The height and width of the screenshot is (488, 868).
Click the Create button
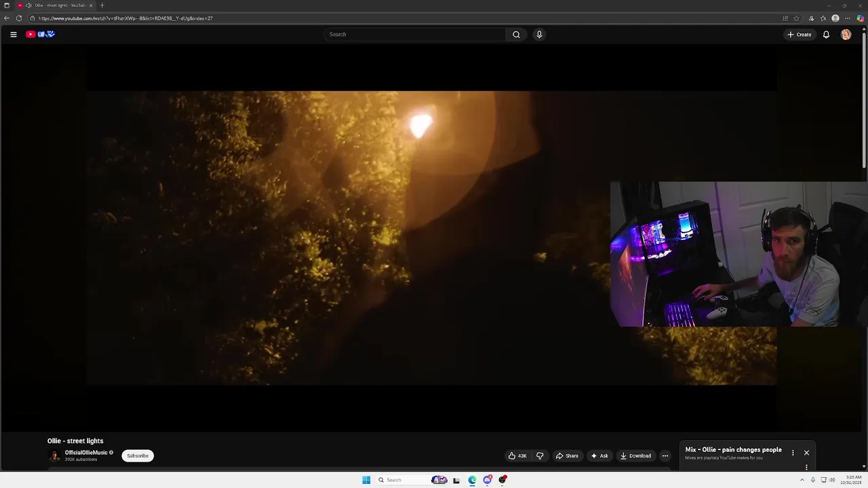[x=799, y=35]
